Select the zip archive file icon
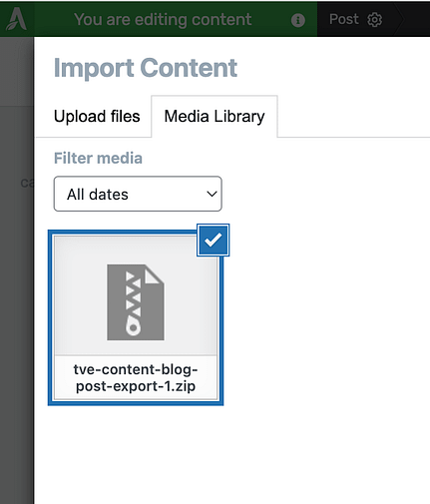Viewport: 430px width, 504px height. coord(136,302)
